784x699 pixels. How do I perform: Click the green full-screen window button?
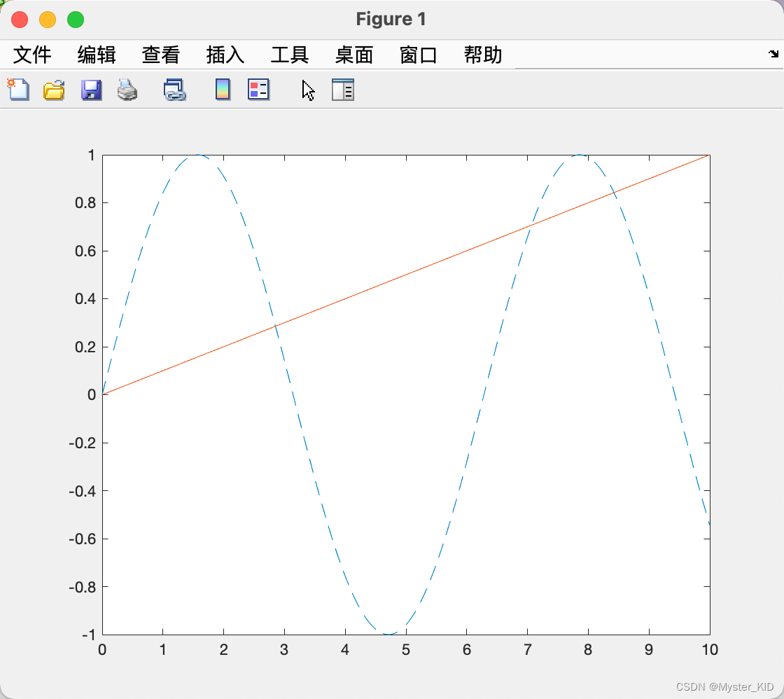pos(76,20)
